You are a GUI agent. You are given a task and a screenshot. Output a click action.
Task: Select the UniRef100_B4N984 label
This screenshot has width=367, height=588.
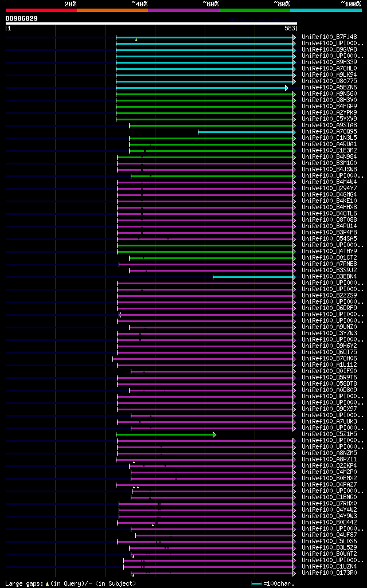tap(330, 157)
